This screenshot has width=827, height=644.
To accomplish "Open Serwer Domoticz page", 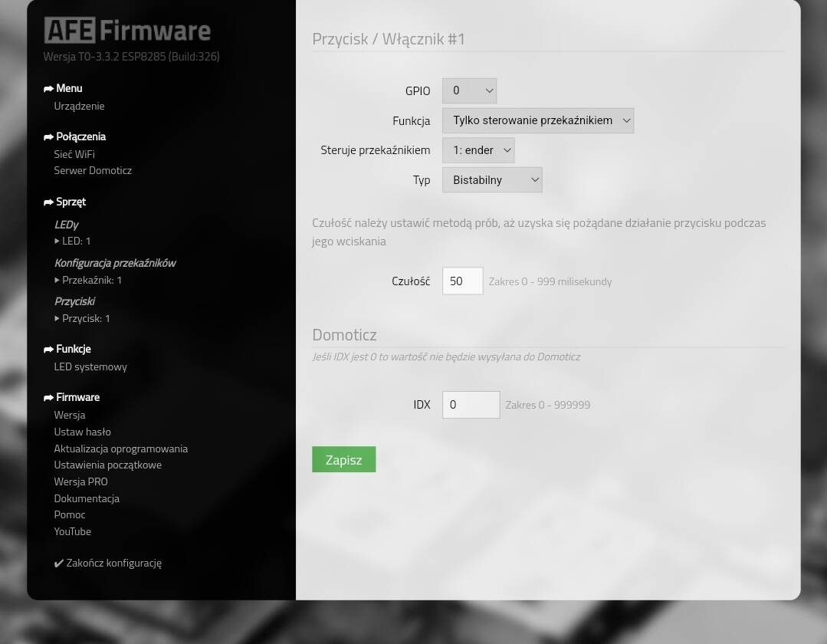I will 93,170.
